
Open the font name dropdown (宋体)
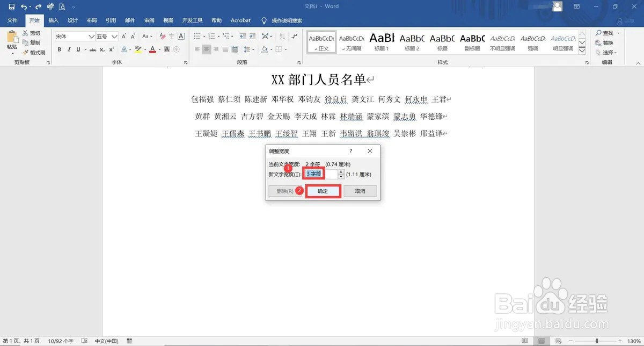click(x=91, y=36)
